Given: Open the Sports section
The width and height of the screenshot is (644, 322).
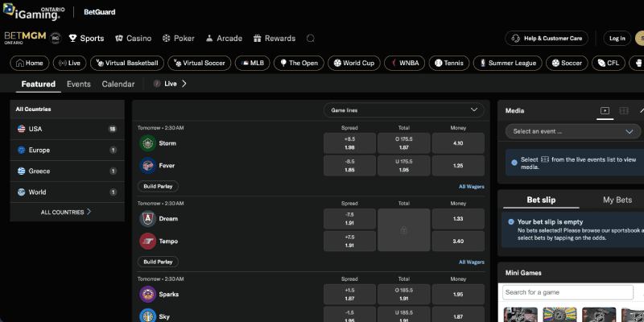Looking at the screenshot, I should 86,38.
